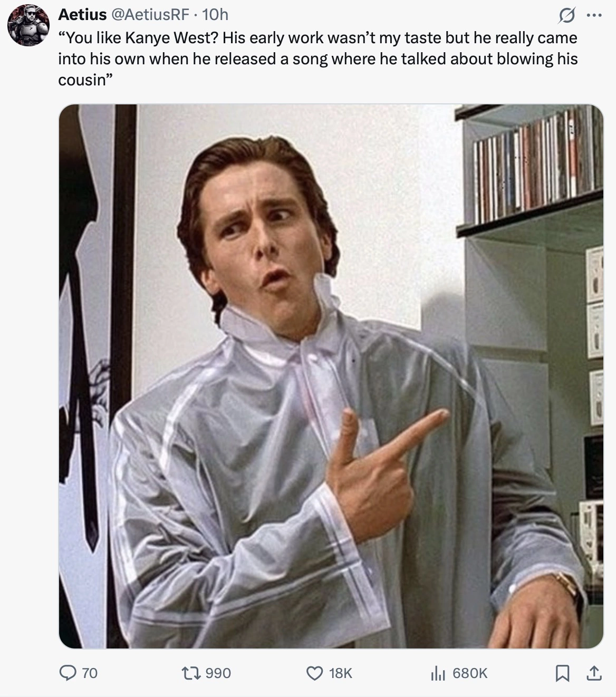Open the 10h timestamp link
Viewport: 616px width, 697px height.
point(215,14)
